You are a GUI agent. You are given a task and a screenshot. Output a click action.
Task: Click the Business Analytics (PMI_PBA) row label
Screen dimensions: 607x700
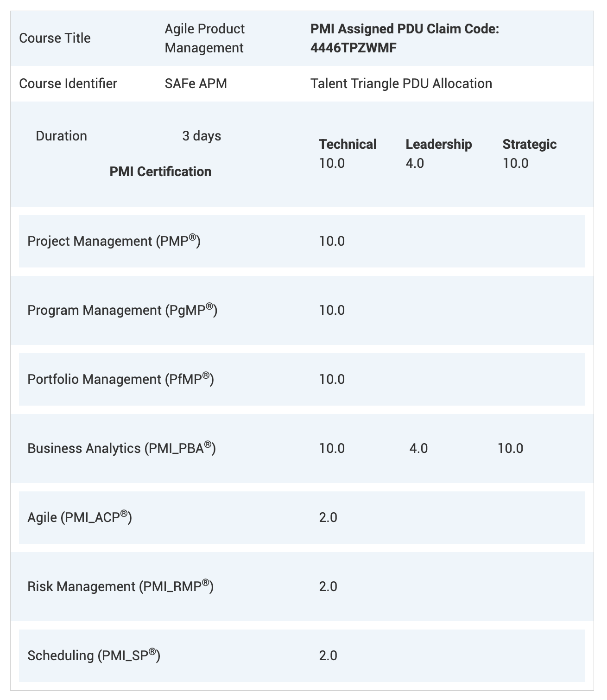[121, 448]
